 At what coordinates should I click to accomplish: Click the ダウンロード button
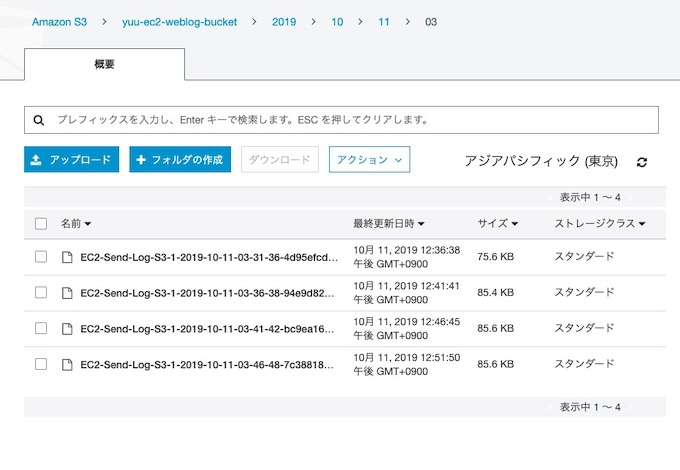pyautogui.click(x=280, y=160)
